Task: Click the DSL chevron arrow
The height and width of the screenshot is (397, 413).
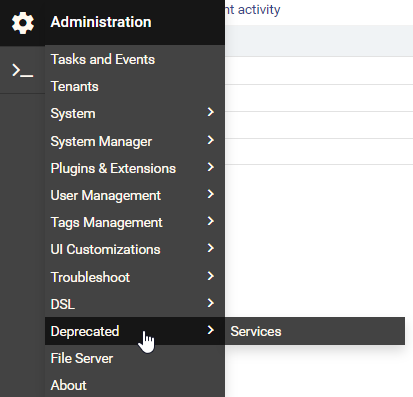Action: coord(210,303)
